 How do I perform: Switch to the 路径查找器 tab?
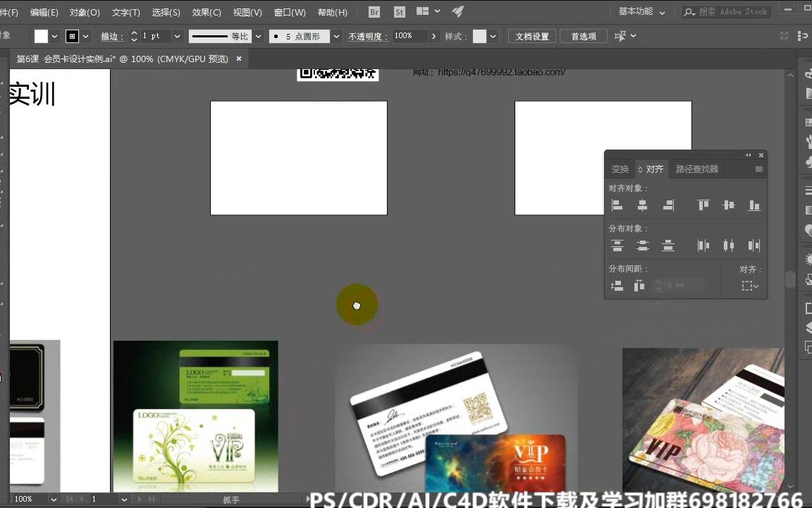click(696, 169)
